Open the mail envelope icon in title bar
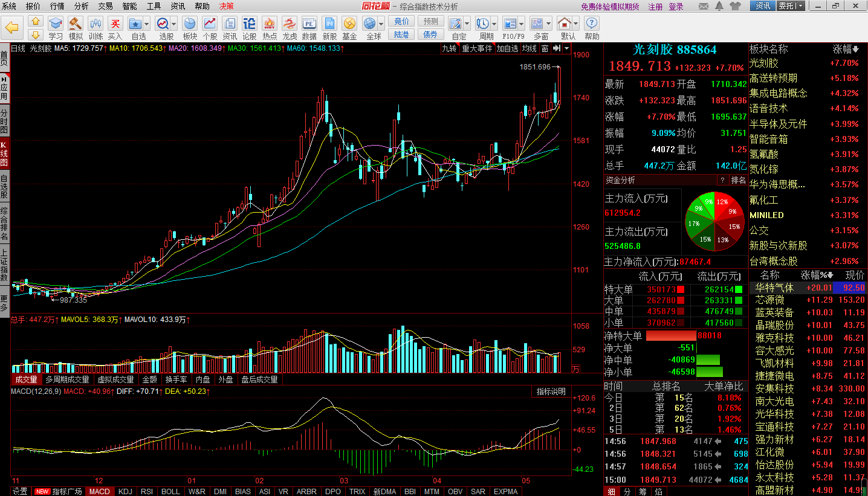This screenshot has height=496, width=868. (x=704, y=6)
